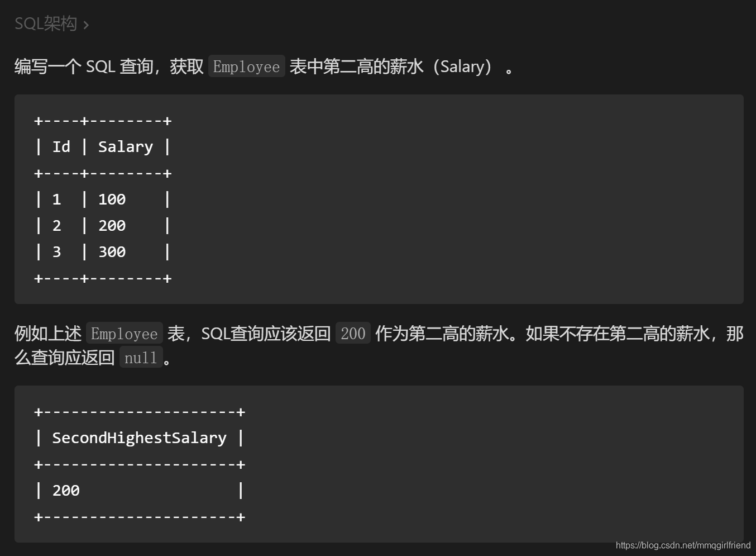Open the SQL架构 link
Screen dimensions: 756x556
click(x=46, y=23)
